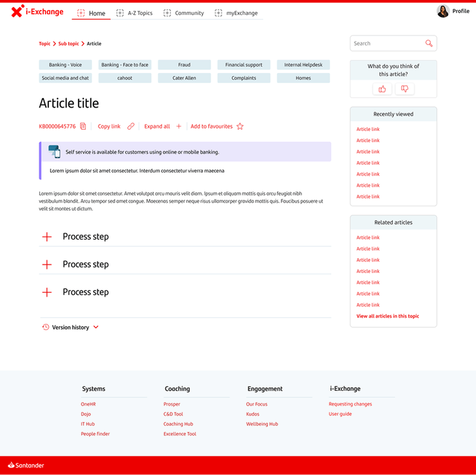The width and height of the screenshot is (476, 475).
Task: Expand Version history chevron
Action: 96,327
